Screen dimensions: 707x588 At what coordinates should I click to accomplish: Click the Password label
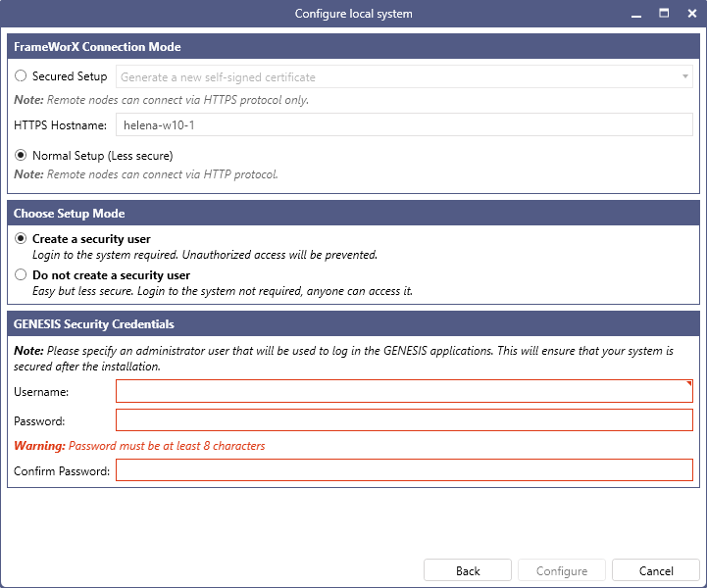pyautogui.click(x=39, y=421)
